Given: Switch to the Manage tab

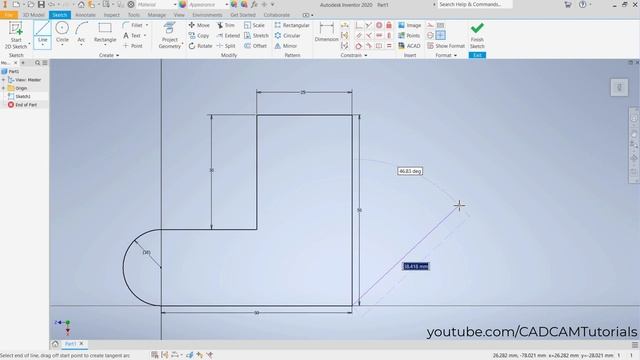Looking at the screenshot, I should coord(157,15).
